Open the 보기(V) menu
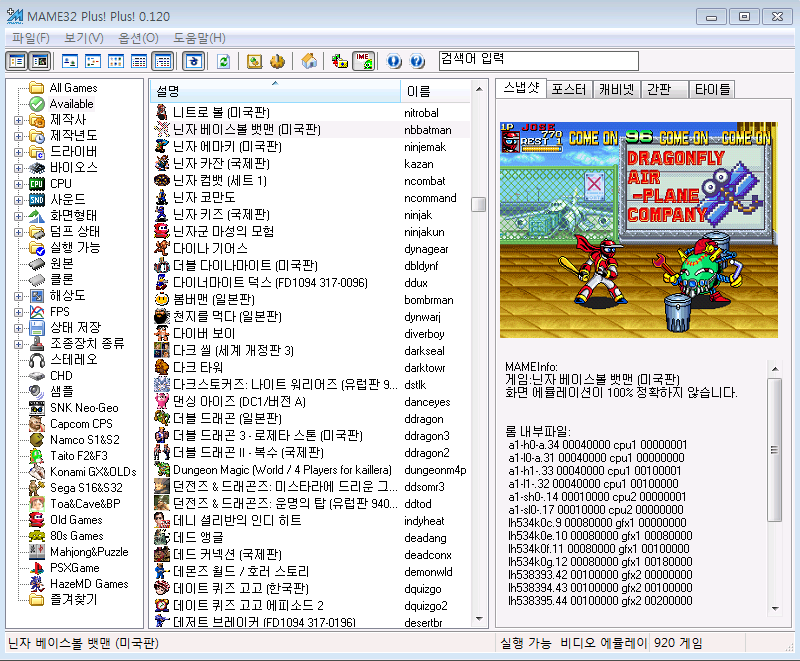Viewport: 800px width, 661px height. coord(84,38)
